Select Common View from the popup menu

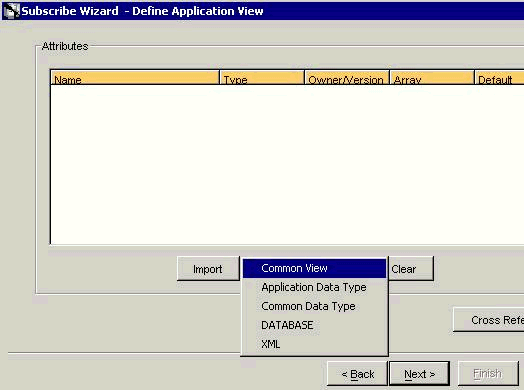314,268
